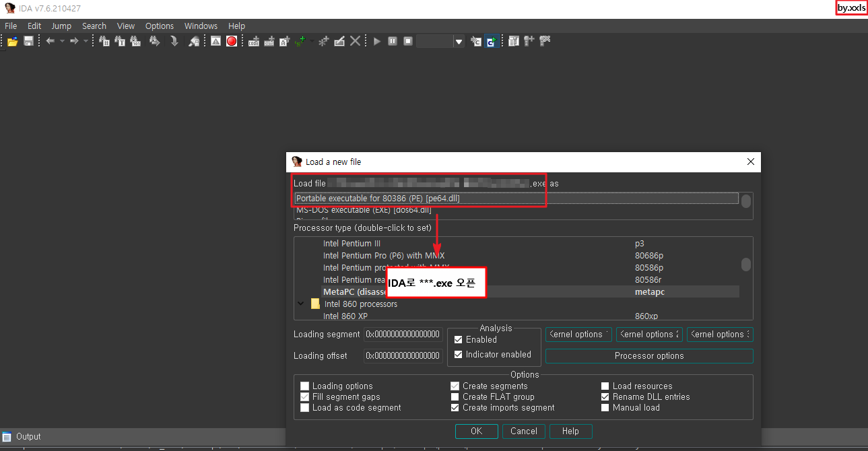
Task: Enable the Manual load checkbox
Action: [x=605, y=408]
